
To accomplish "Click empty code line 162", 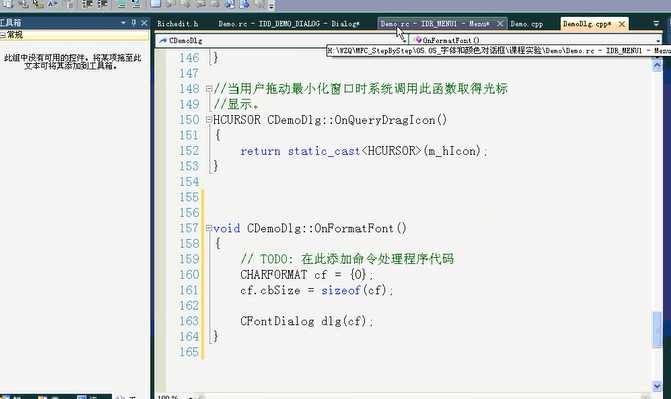I will coord(428,306).
